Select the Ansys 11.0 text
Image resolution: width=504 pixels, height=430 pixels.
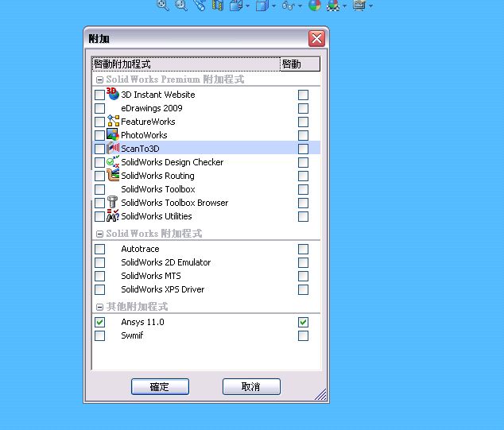[x=143, y=322]
